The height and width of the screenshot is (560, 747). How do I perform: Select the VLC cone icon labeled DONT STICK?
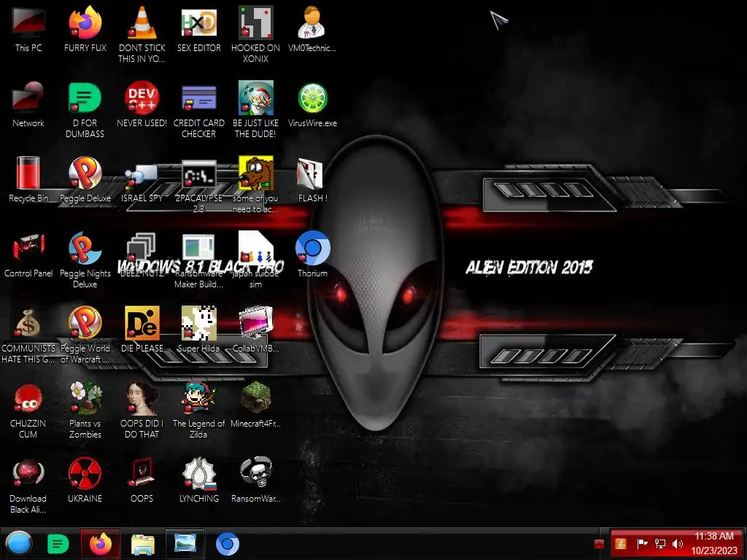click(x=142, y=34)
